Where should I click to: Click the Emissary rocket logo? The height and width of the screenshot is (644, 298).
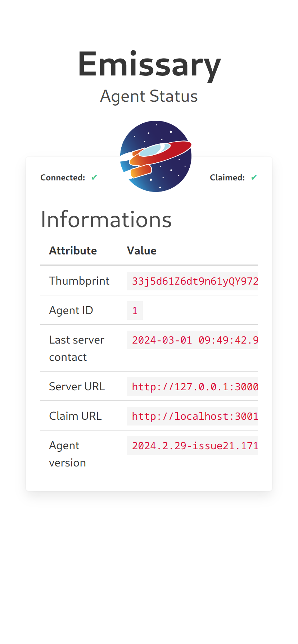[156, 156]
